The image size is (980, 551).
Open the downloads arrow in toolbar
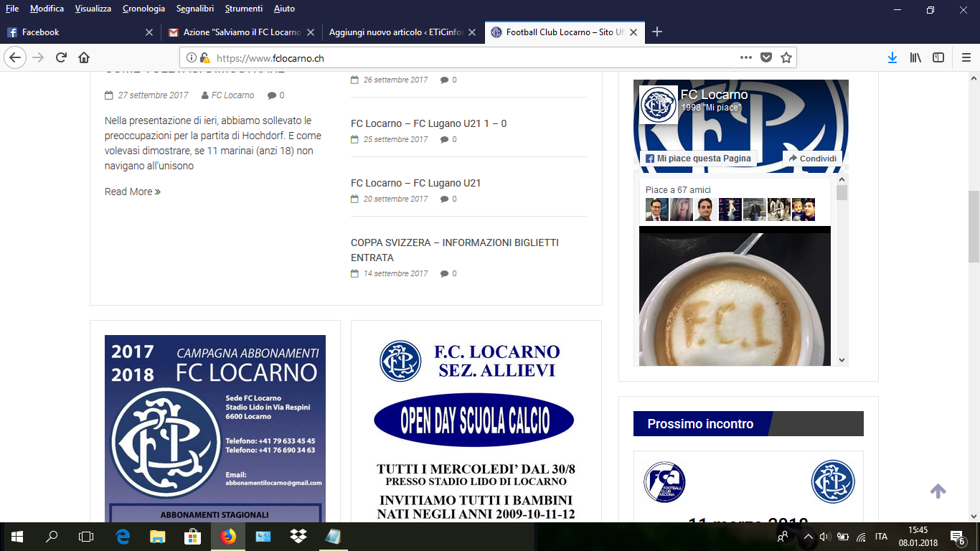pos(892,58)
